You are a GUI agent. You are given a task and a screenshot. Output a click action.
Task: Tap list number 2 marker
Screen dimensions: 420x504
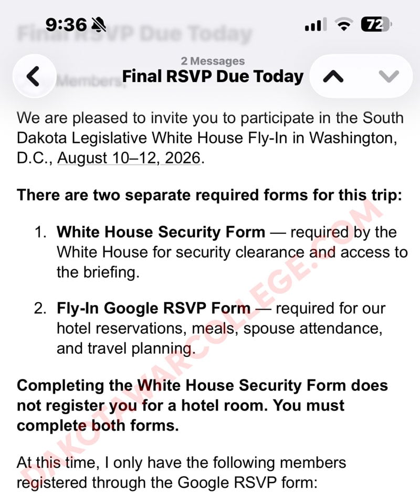click(x=40, y=308)
